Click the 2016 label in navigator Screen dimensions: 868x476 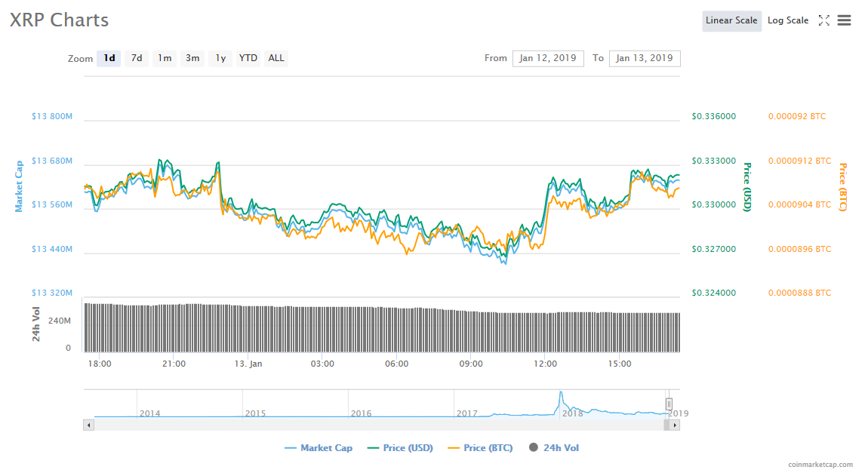[361, 413]
